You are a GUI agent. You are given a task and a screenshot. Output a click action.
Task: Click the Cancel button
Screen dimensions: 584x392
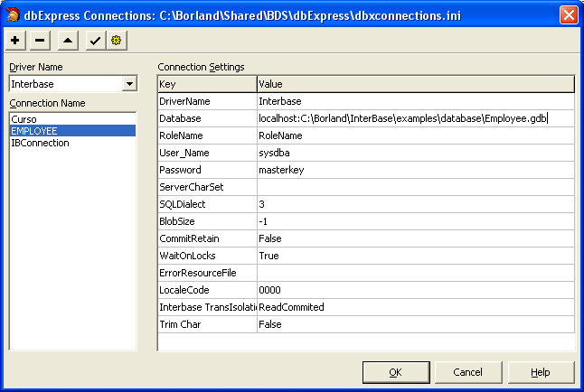tap(467, 372)
